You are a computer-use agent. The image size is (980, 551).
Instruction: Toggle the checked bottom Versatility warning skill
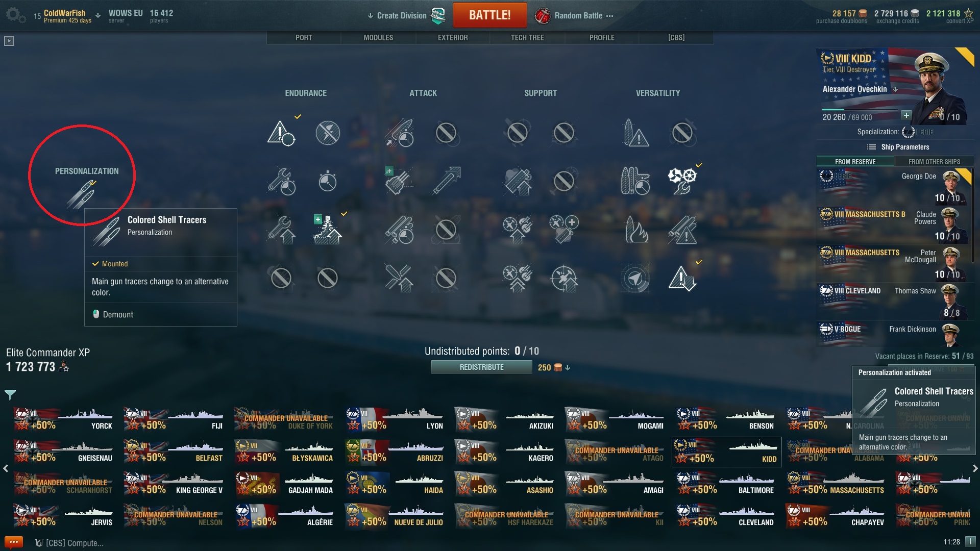(682, 279)
